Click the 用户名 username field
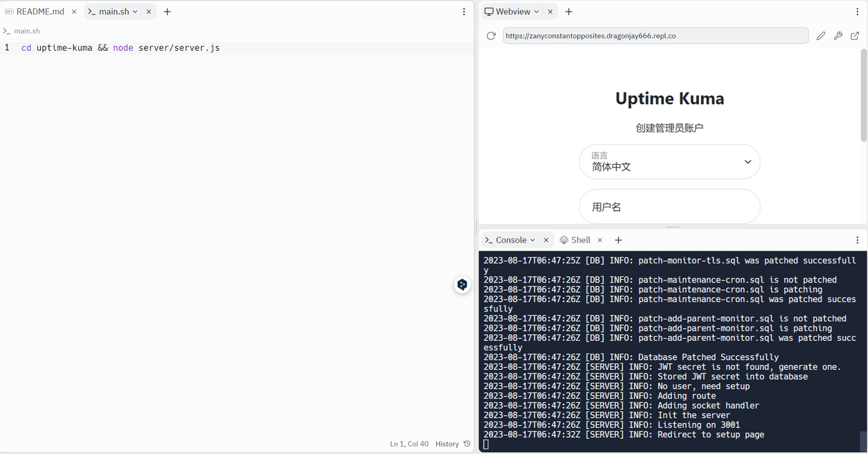 point(669,207)
